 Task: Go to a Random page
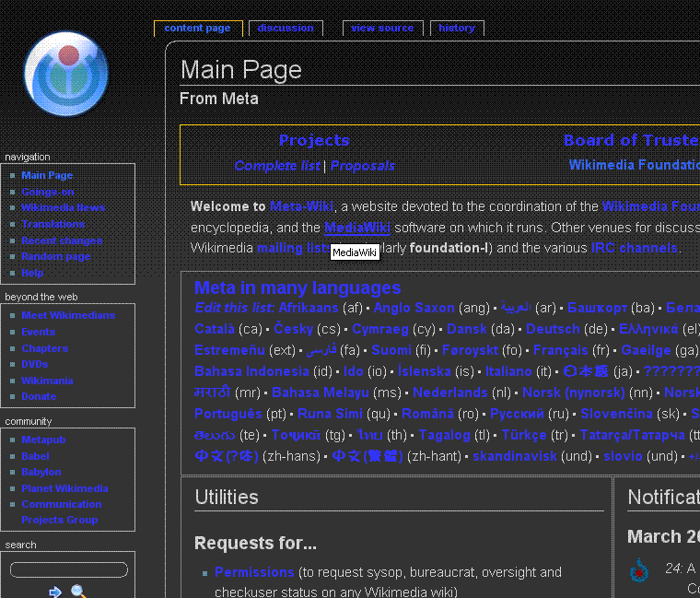tap(56, 256)
